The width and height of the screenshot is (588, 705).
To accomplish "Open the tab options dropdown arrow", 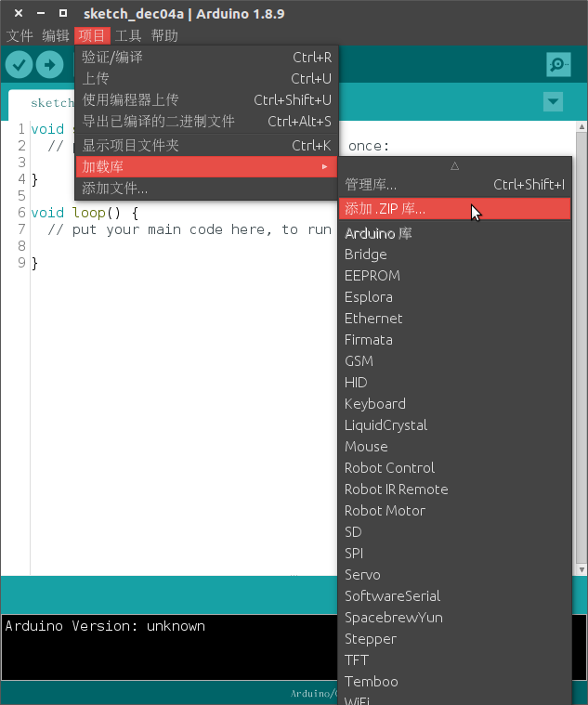I will [x=553, y=101].
